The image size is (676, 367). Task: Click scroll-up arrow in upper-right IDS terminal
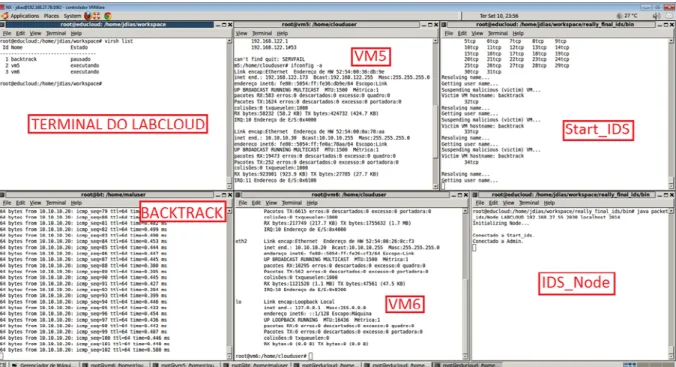(671, 41)
